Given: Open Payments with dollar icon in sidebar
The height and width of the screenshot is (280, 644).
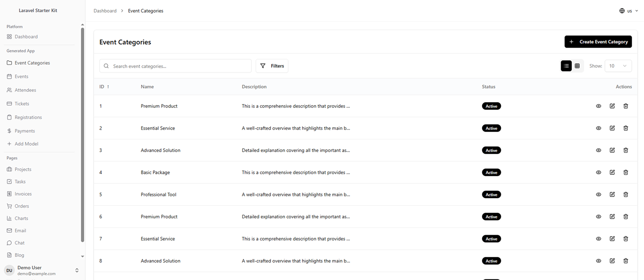Looking at the screenshot, I should 9,131.
